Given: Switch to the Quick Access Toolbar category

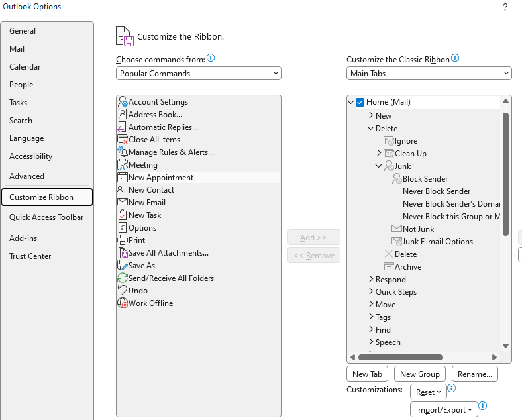Looking at the screenshot, I should [x=46, y=217].
